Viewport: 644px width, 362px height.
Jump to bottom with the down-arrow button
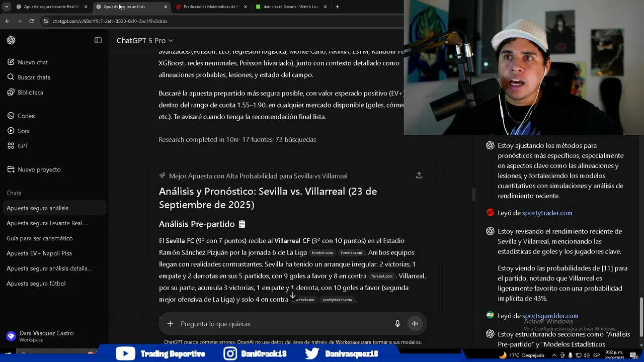pyautogui.click(x=293, y=296)
